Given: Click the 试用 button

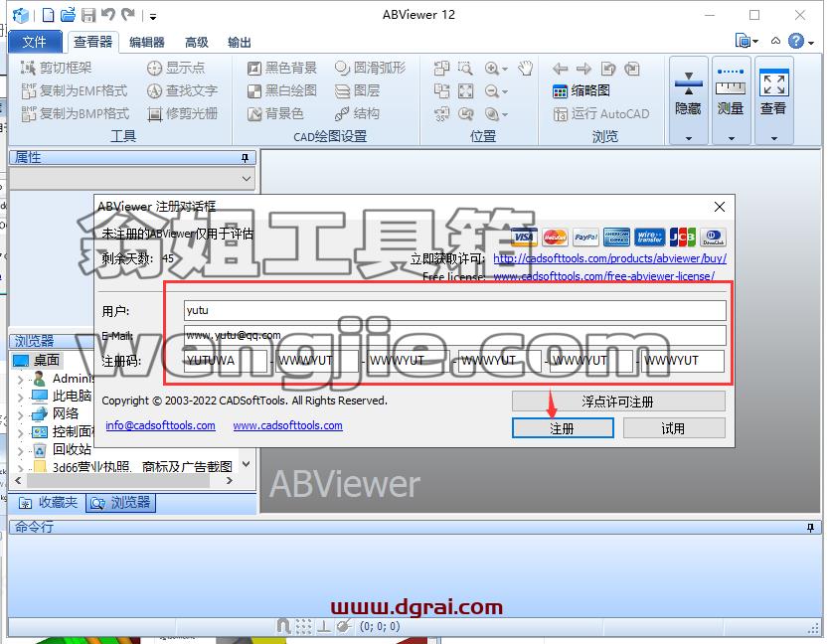Looking at the screenshot, I should (x=674, y=428).
